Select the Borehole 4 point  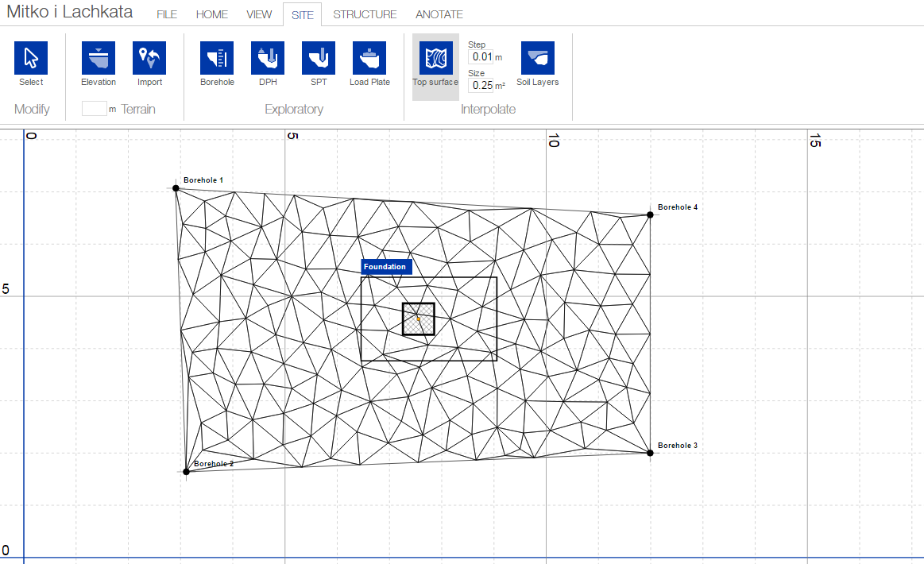[x=650, y=214]
